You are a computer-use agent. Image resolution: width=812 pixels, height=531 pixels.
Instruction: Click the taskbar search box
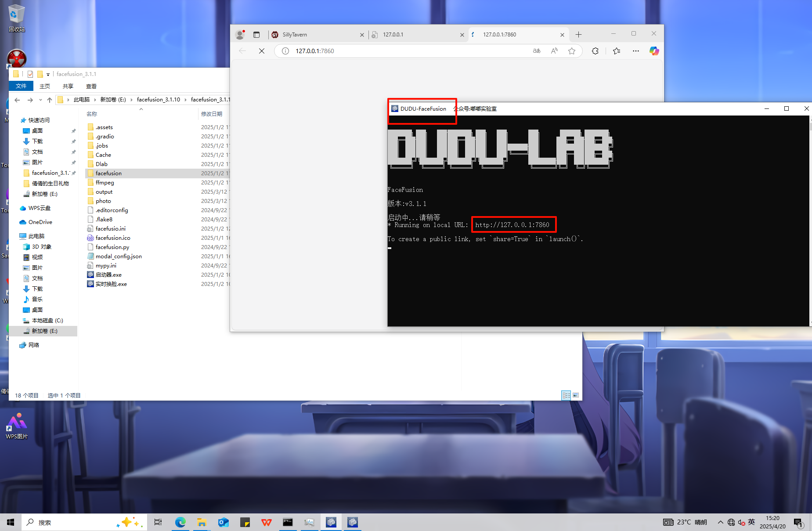tap(84, 522)
